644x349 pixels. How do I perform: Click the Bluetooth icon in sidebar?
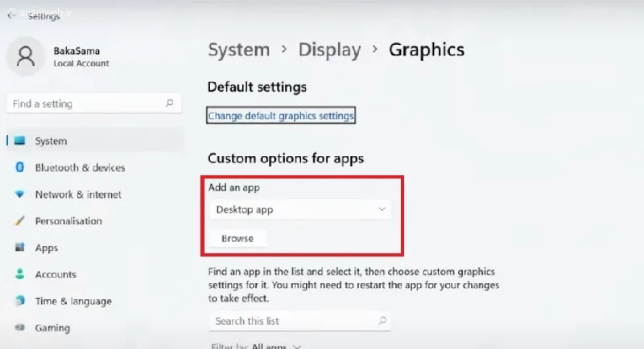(19, 167)
